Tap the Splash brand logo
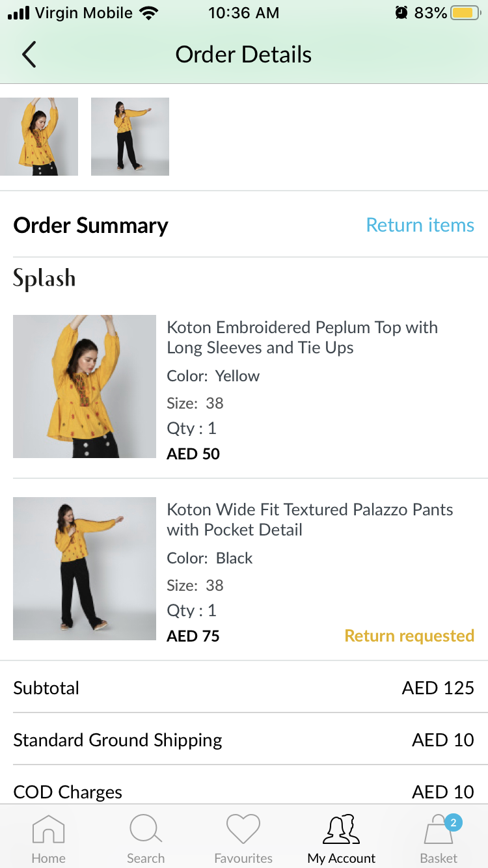Screen dimensions: 488x868 pos(44,278)
